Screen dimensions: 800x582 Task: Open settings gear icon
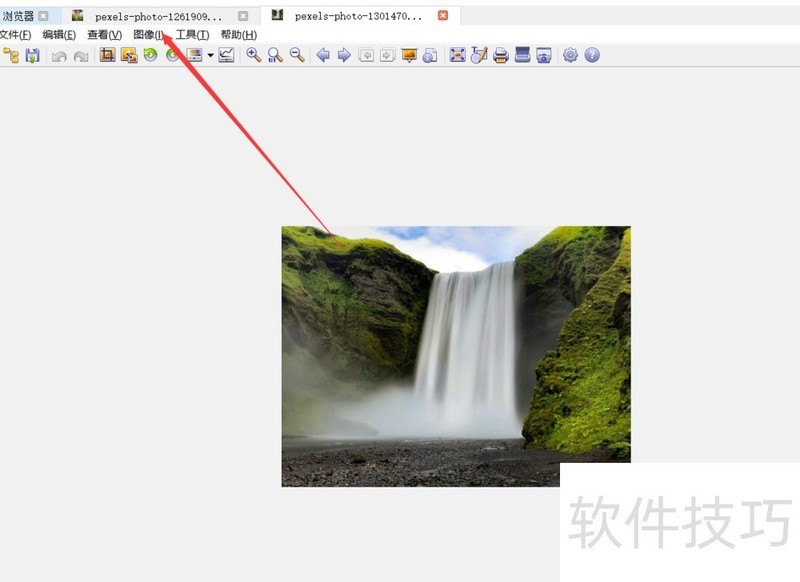[x=570, y=55]
